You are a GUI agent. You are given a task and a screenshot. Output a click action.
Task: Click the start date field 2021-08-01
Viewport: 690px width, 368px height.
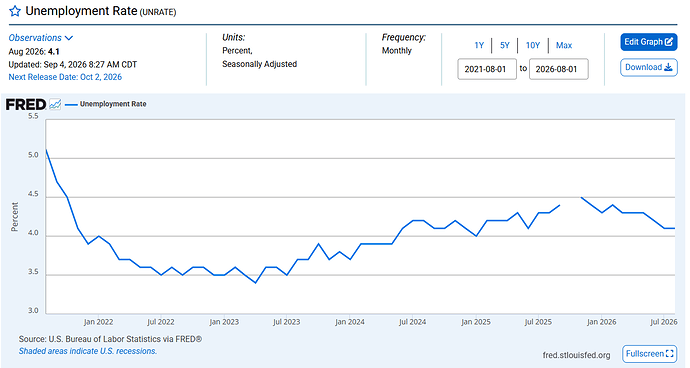[x=487, y=69]
